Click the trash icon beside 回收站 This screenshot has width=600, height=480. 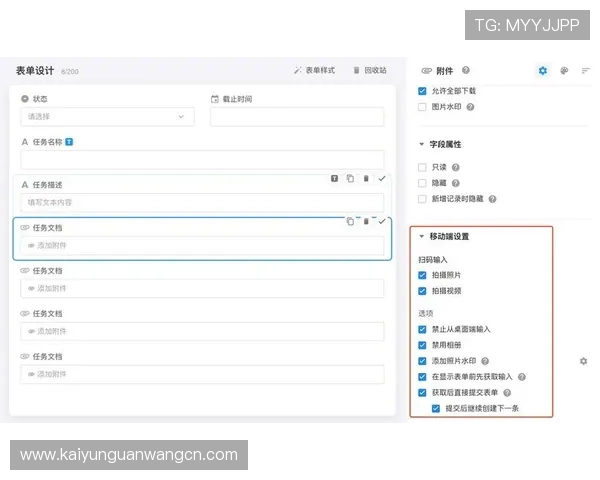[356, 70]
